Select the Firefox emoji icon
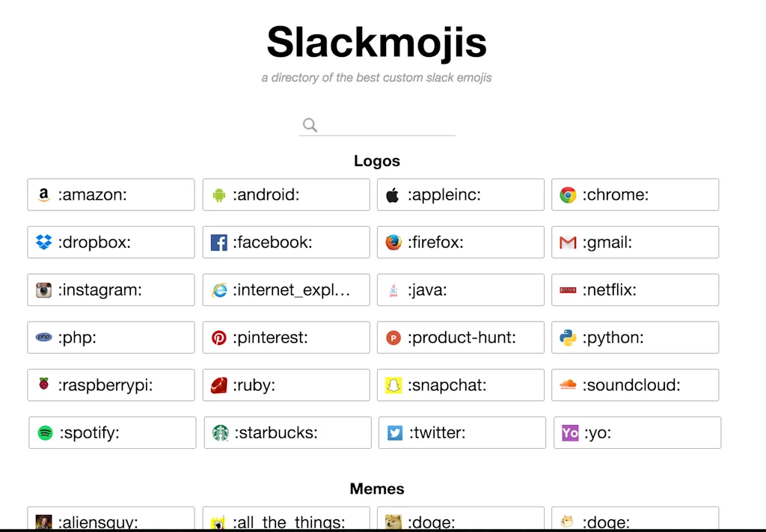Image resolution: width=766 pixels, height=532 pixels. click(x=393, y=242)
